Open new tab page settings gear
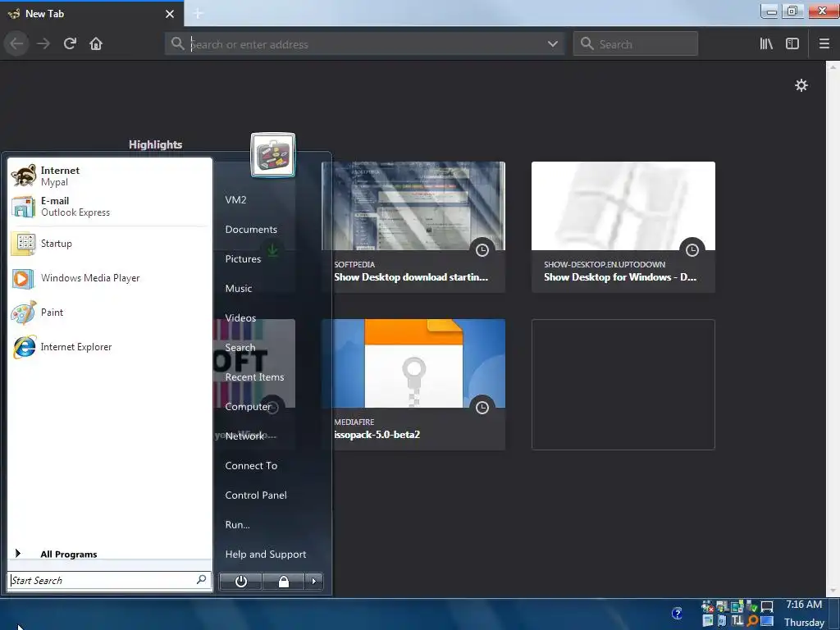This screenshot has height=630, width=840. (801, 85)
